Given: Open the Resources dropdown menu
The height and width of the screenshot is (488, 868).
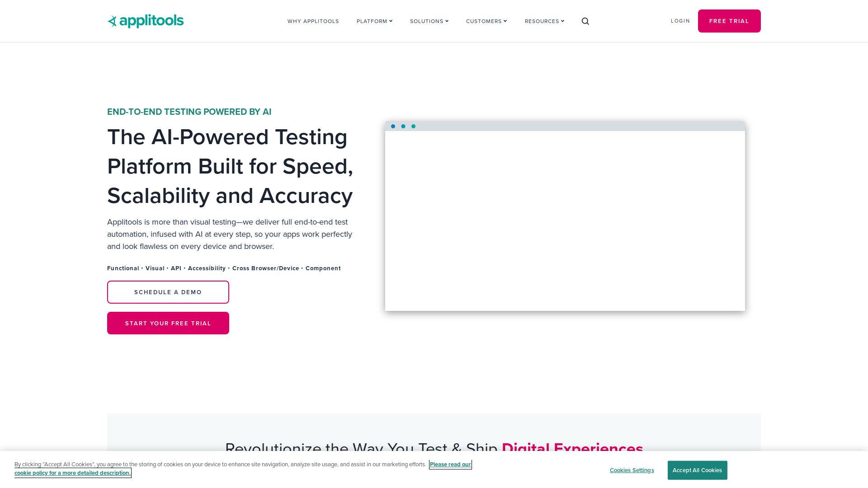Looking at the screenshot, I should point(544,21).
